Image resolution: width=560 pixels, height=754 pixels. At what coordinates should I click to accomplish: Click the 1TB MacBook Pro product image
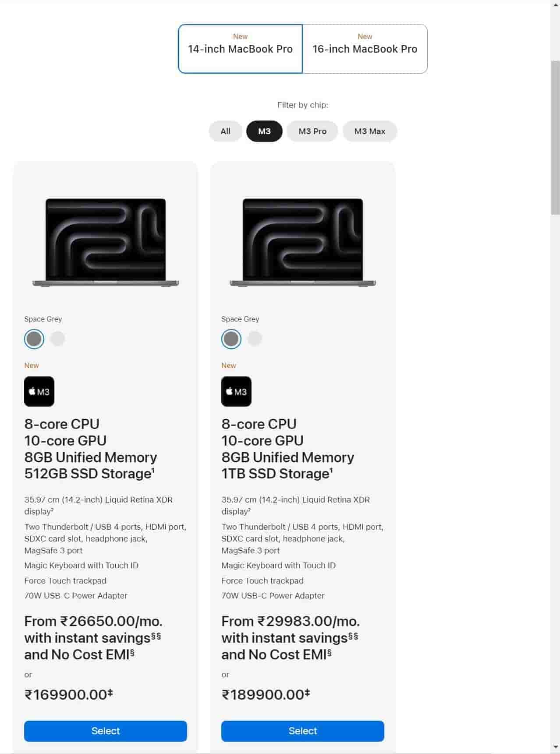(x=303, y=243)
